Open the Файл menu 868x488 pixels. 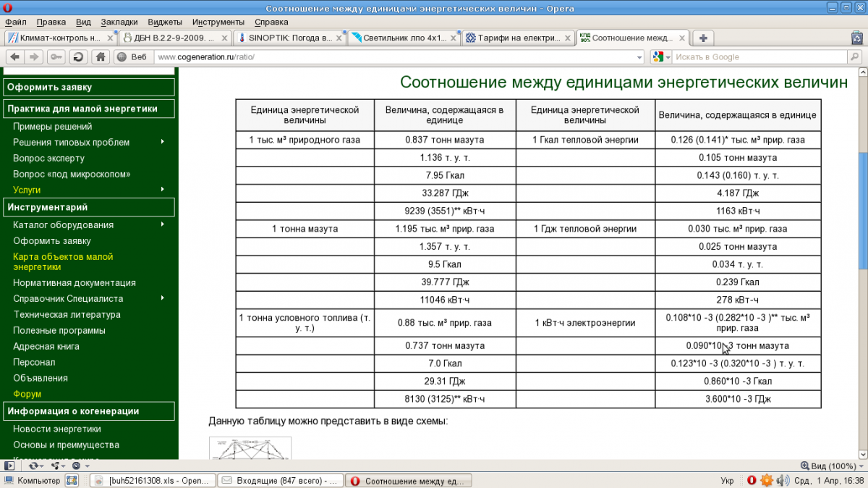15,22
